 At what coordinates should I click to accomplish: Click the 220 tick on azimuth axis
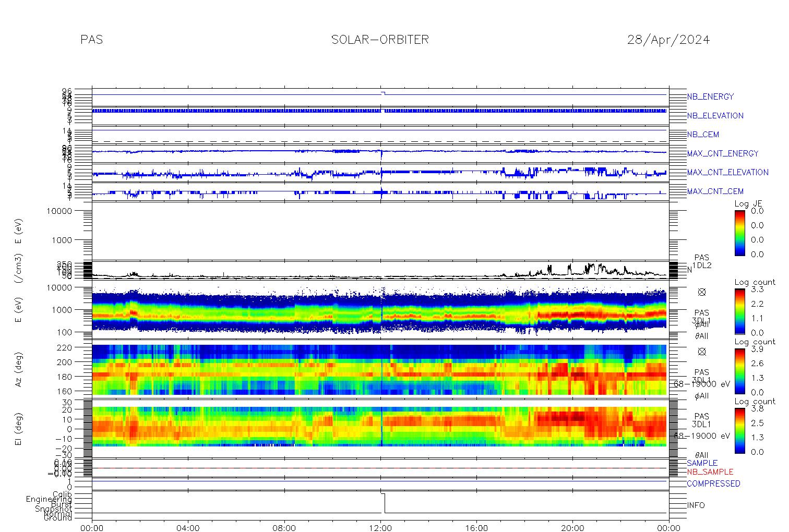coord(79,347)
